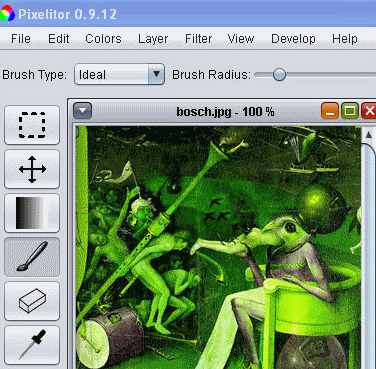Select the Brush tool

(32, 257)
